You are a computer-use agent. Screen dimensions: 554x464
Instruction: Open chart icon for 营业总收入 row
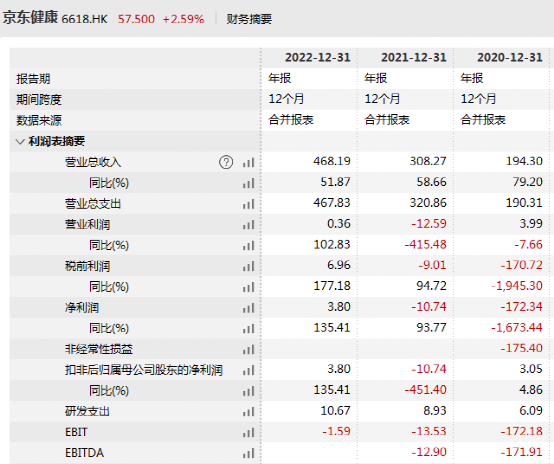[248, 163]
